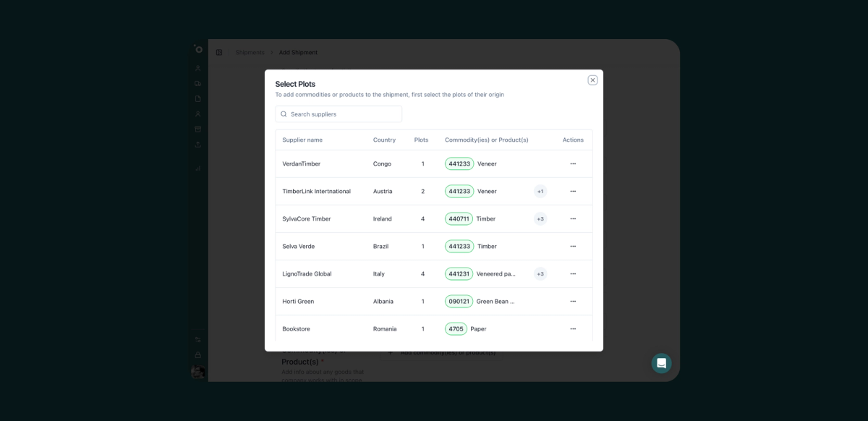
Task: Click Brazil country cell
Action: tap(380, 246)
